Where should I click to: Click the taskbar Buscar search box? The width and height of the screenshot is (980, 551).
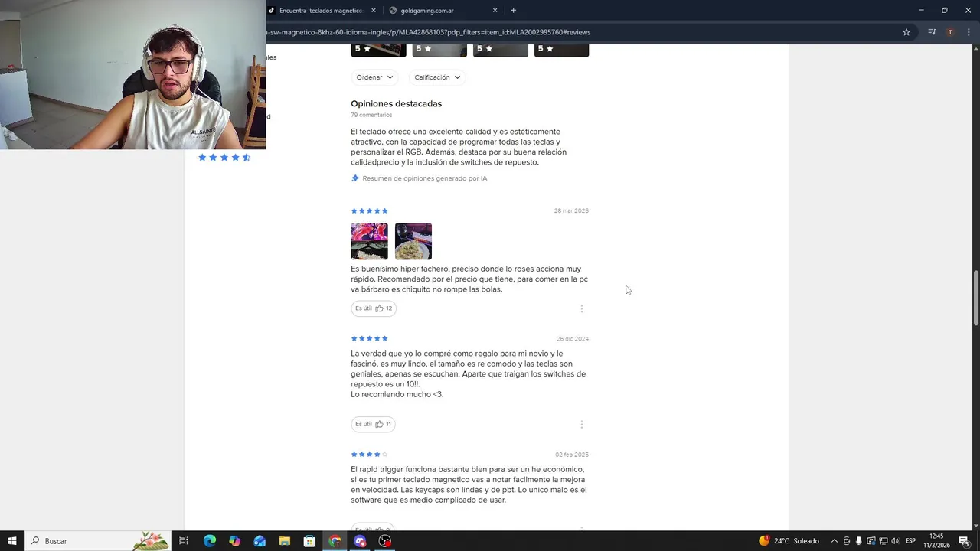pyautogui.click(x=97, y=541)
